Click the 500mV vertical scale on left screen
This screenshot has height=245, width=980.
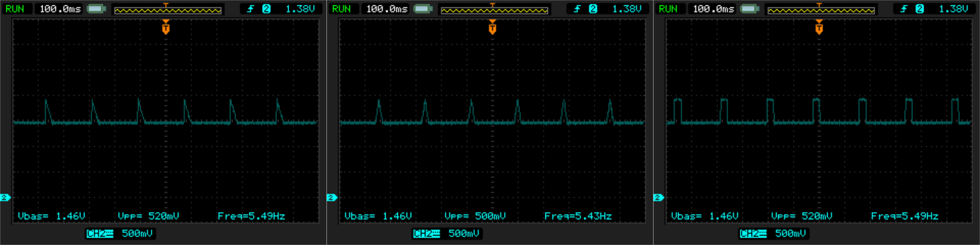[137, 234]
